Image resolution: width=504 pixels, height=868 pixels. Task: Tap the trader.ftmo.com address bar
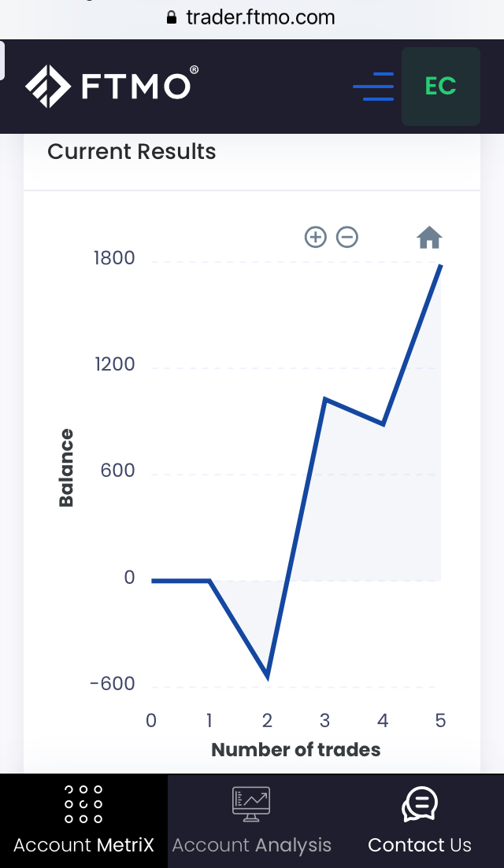point(260,17)
